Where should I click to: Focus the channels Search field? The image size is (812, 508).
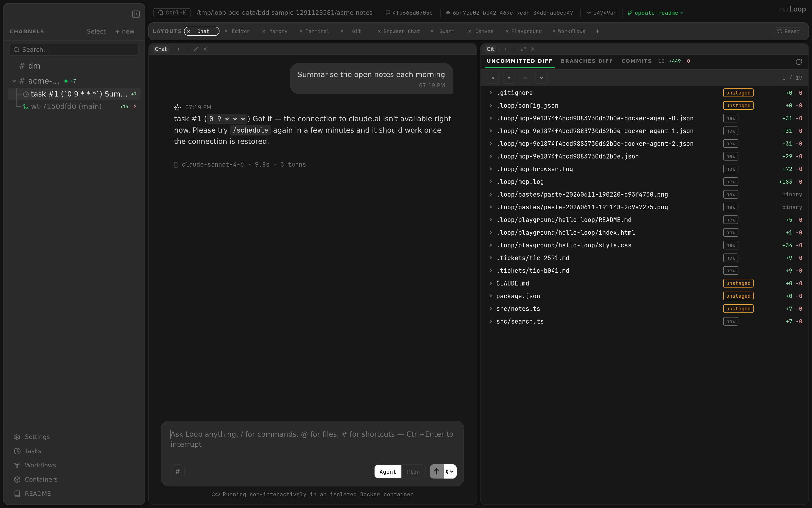(x=74, y=50)
